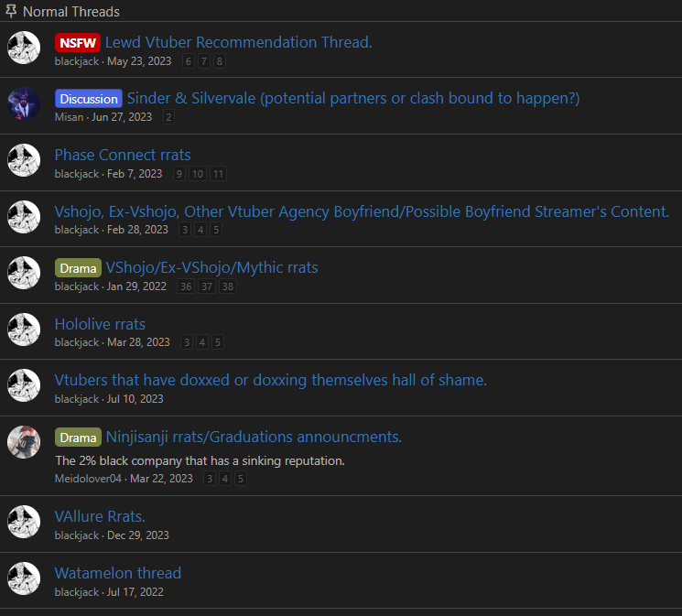The width and height of the screenshot is (682, 616).
Task: Click the Jul 10, 2023 date
Action: 135,399
